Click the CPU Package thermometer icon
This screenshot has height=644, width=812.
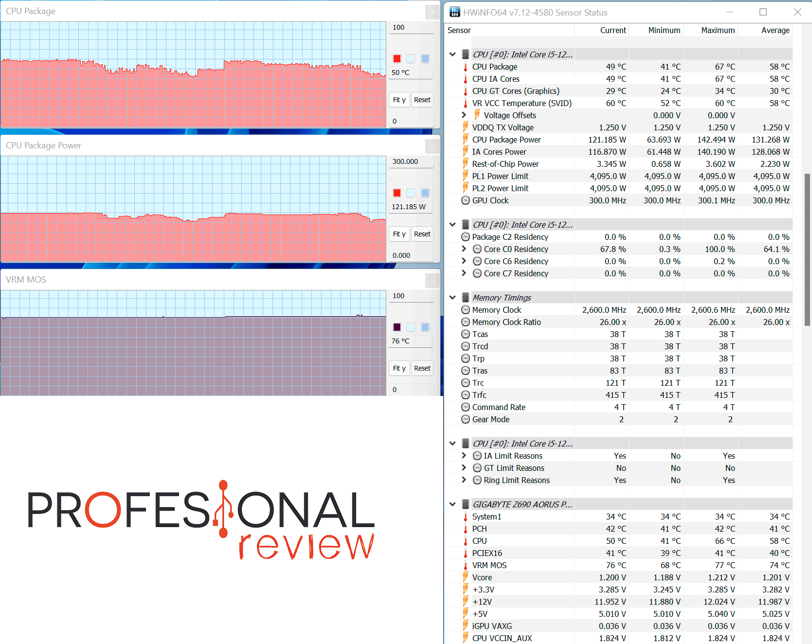click(x=466, y=67)
